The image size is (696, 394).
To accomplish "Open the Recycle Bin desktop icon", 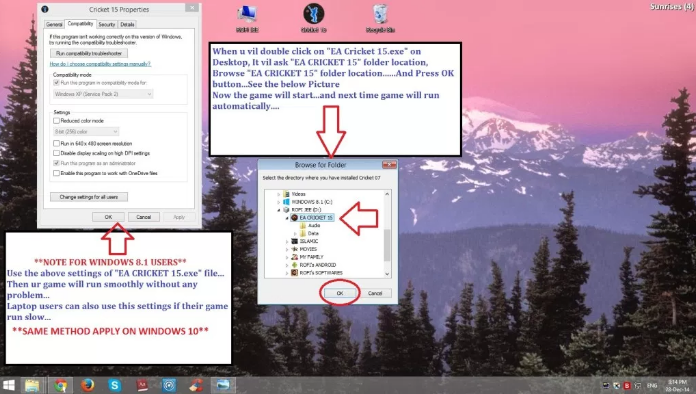I will [x=380, y=18].
